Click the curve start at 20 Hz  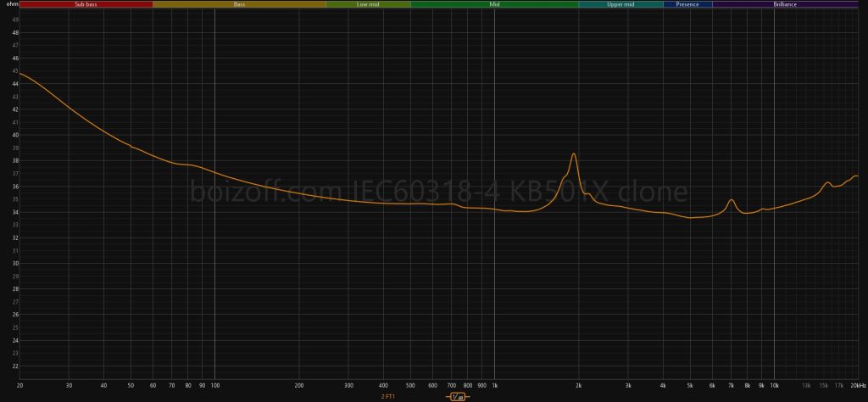19,73
